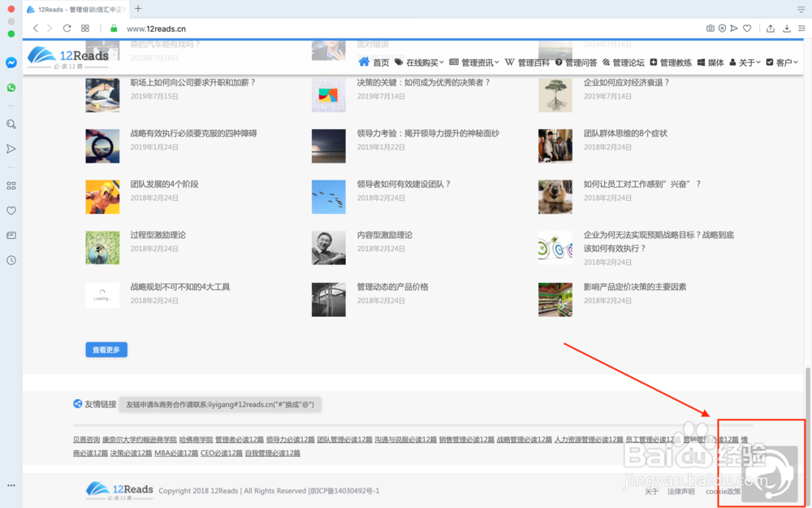Image resolution: width=812 pixels, height=508 pixels.
Task: Expand the 在线购买 dropdown menu
Action: [419, 63]
